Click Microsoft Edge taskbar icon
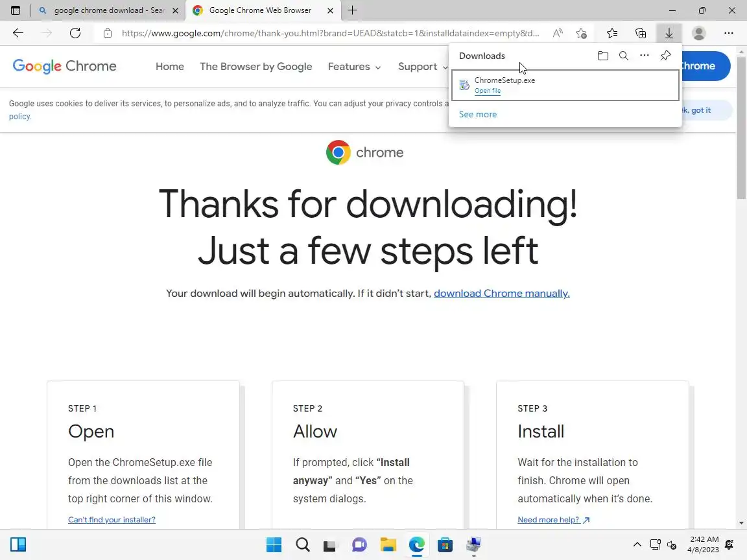The height and width of the screenshot is (560, 747). tap(417, 544)
